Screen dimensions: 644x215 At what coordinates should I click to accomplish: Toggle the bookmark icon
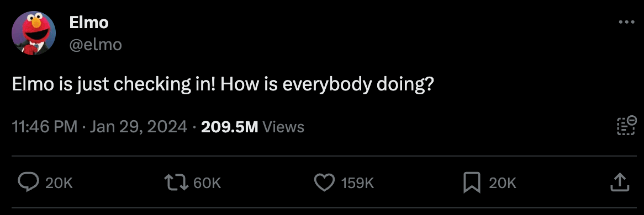(x=472, y=182)
